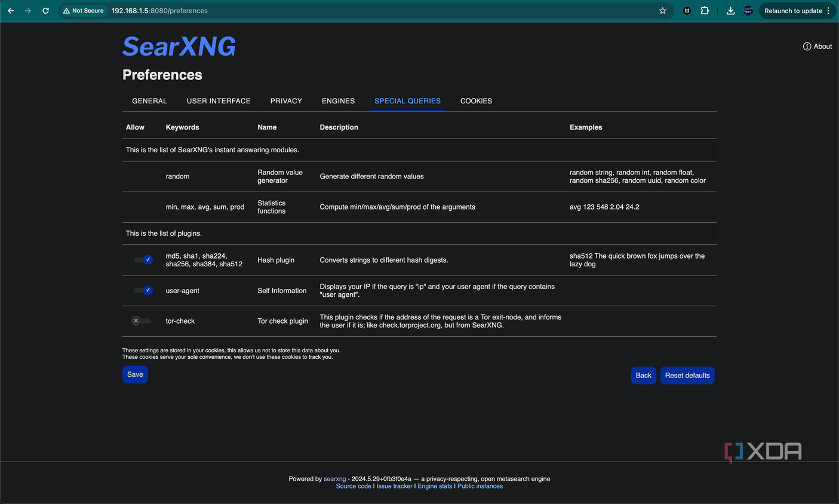The width and height of the screenshot is (839, 504).
Task: Click the Description column header
Action: (339, 127)
